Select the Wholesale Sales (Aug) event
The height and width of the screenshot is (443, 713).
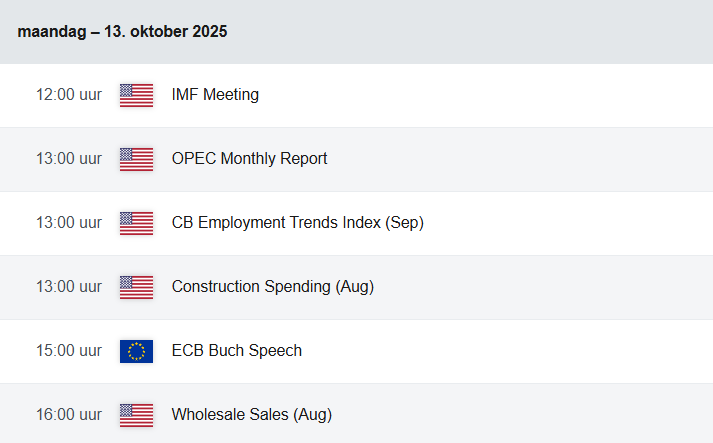point(251,415)
